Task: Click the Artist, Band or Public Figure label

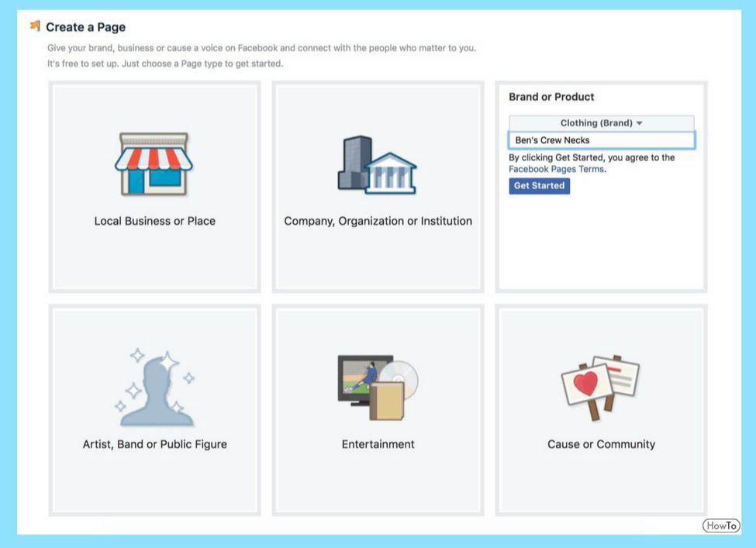Action: 155,444
